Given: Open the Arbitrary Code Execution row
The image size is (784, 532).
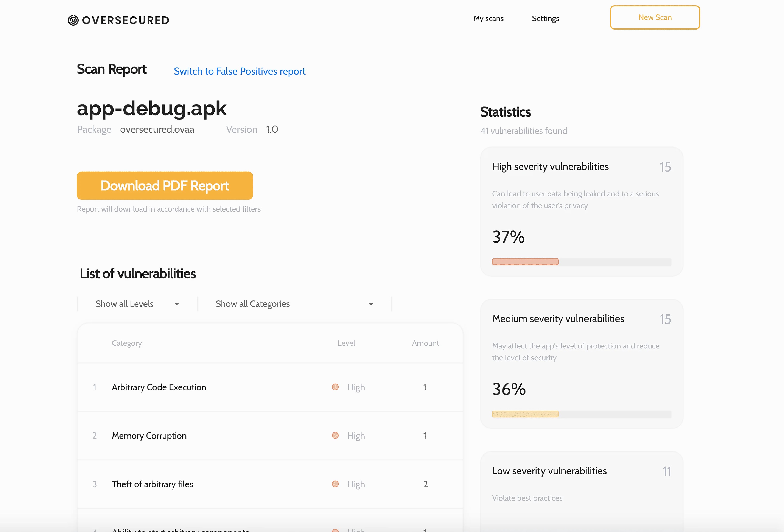Looking at the screenshot, I should coord(159,387).
